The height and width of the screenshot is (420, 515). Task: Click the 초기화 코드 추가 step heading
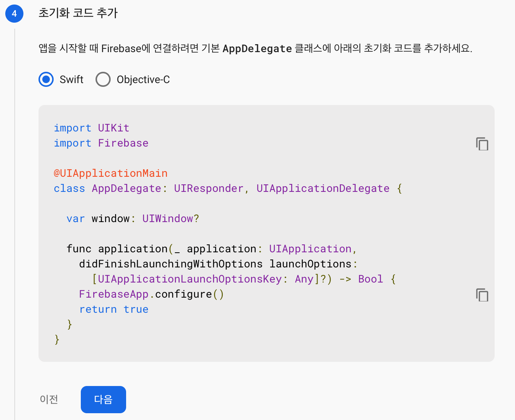(x=78, y=13)
